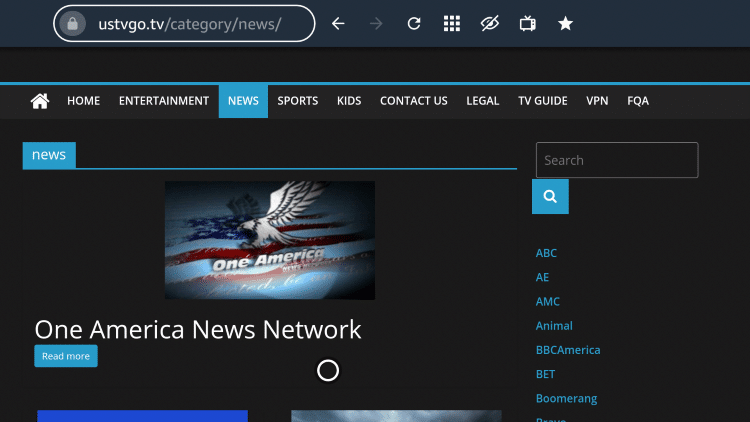Open the TV GUIDE menu item
Image resolution: width=750 pixels, height=422 pixels.
tap(542, 101)
